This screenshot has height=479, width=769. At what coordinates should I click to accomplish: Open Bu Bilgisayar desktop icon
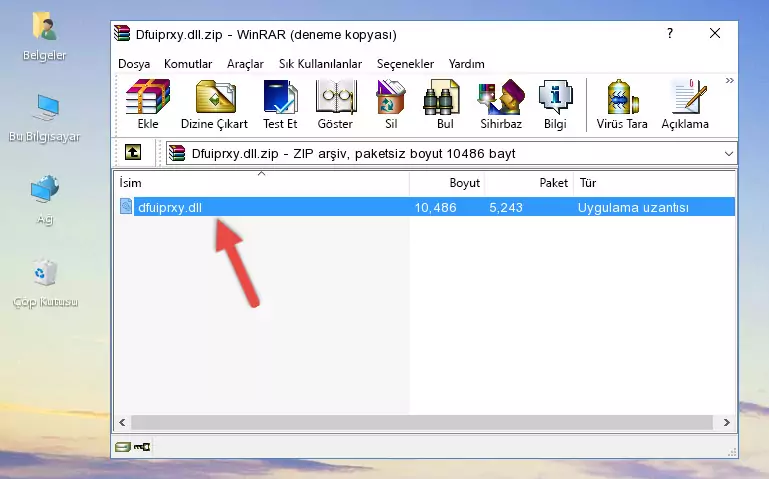coord(44,118)
